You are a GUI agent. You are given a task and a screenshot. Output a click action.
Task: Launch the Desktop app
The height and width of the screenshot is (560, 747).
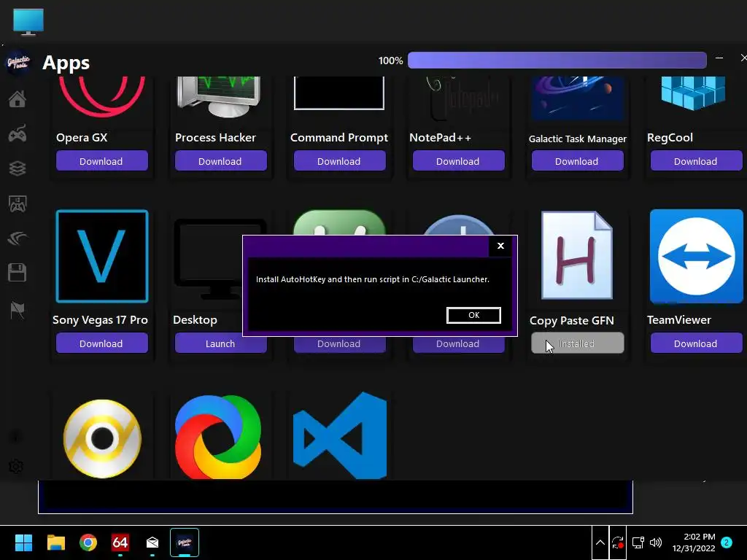[220, 343]
